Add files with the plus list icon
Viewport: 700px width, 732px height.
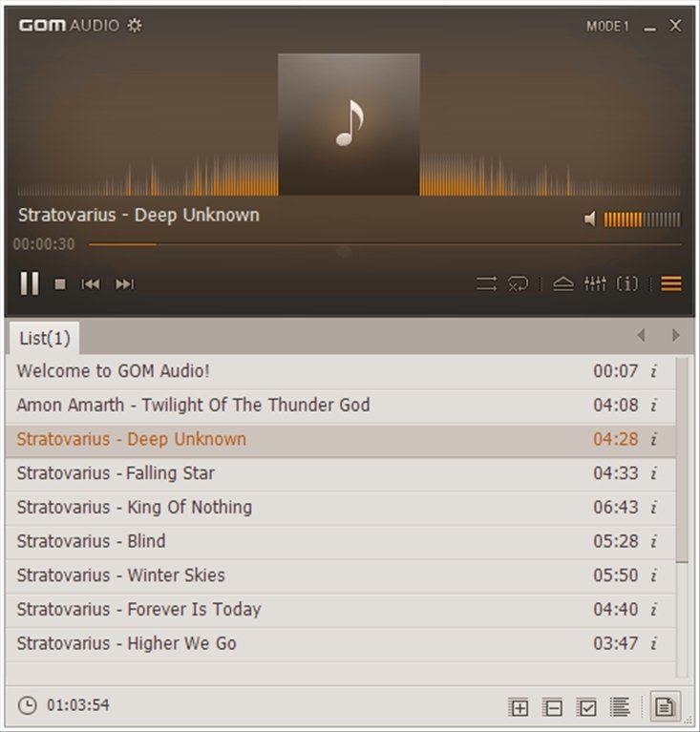coord(519,707)
